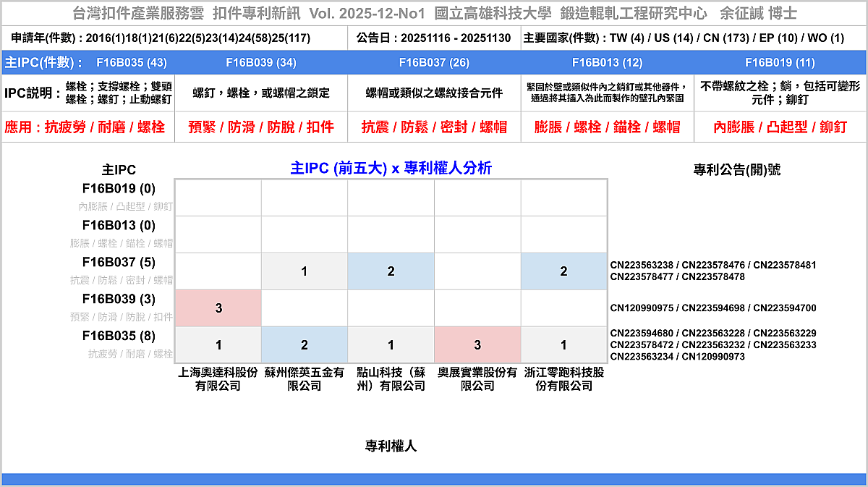Select the F16B019 (11) header tab
The image size is (868, 487).
pyautogui.click(x=780, y=62)
